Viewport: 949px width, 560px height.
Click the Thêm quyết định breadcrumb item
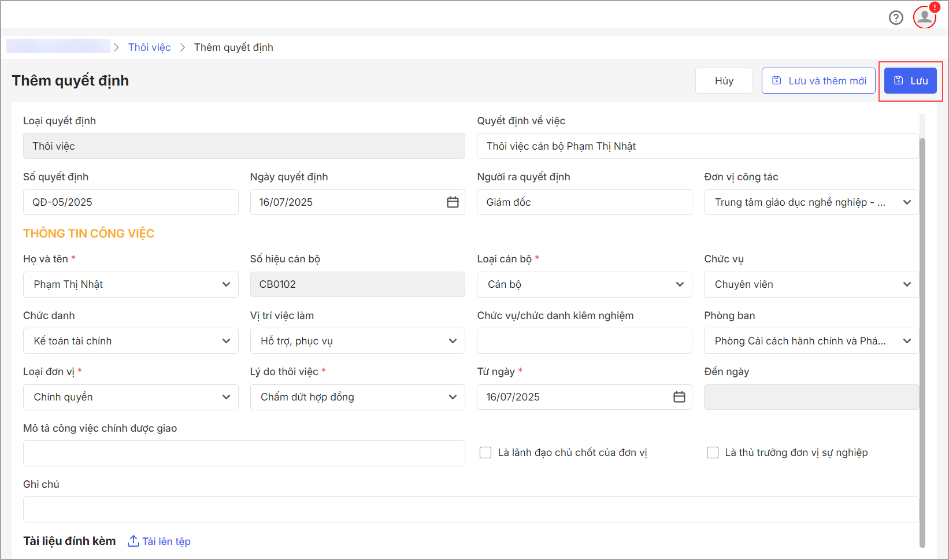coord(233,47)
